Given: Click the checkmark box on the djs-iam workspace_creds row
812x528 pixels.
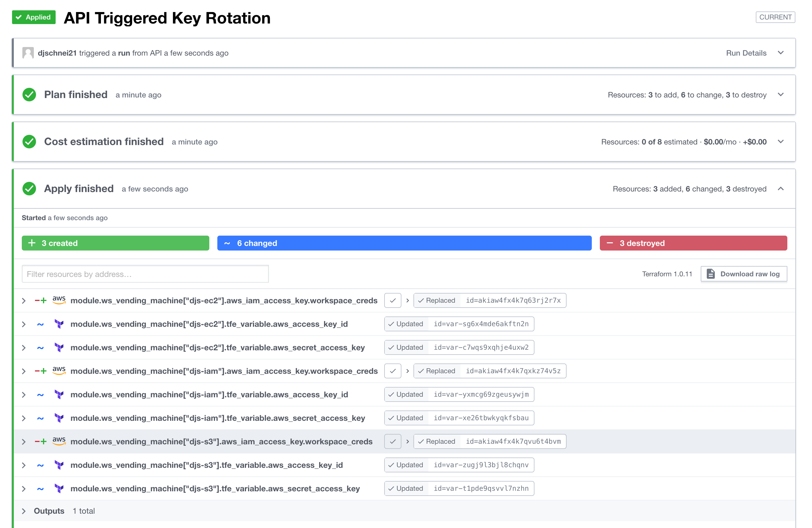Looking at the screenshot, I should click(393, 371).
